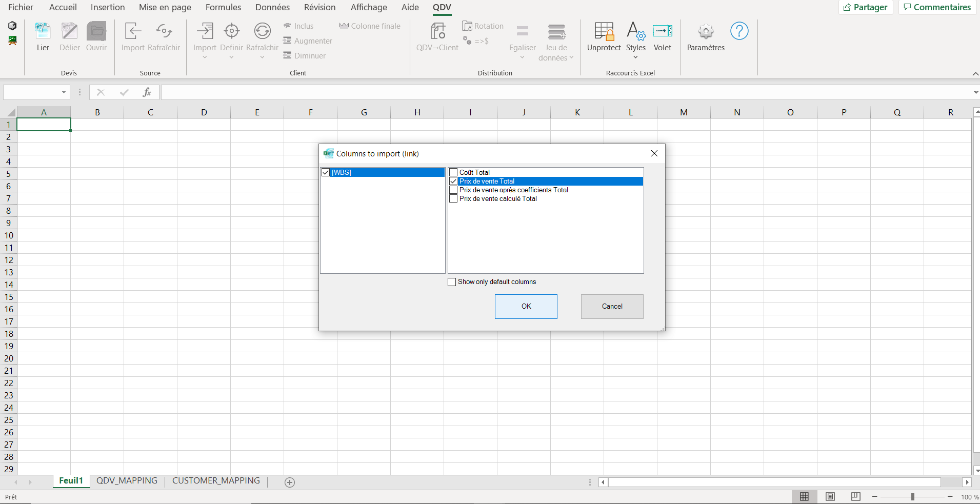Click the Lier icon in Devis group
This screenshot has width=980, height=504.
(43, 31)
